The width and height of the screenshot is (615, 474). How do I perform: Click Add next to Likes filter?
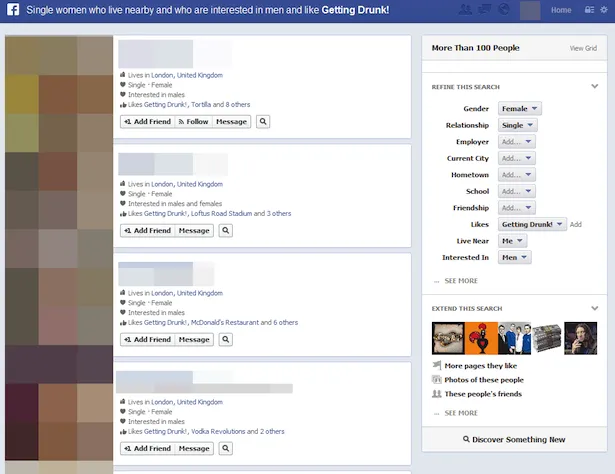[575, 224]
